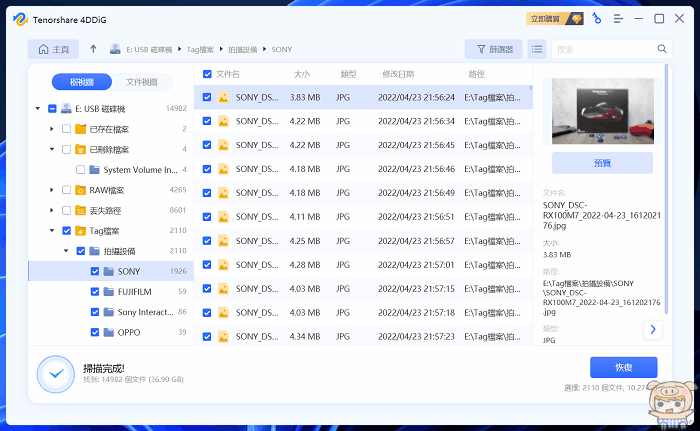Click the up-arrow parent folder icon
Image resolution: width=700 pixels, height=431 pixels.
click(x=93, y=48)
